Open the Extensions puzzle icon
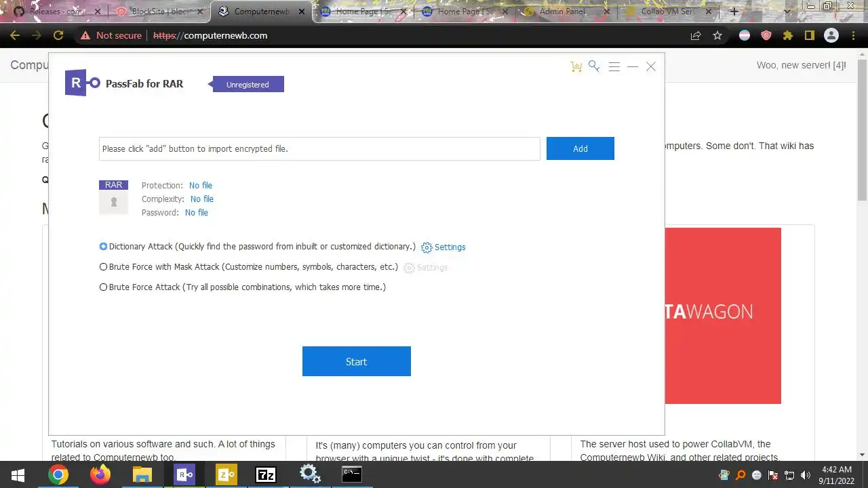868x488 pixels. tap(788, 35)
